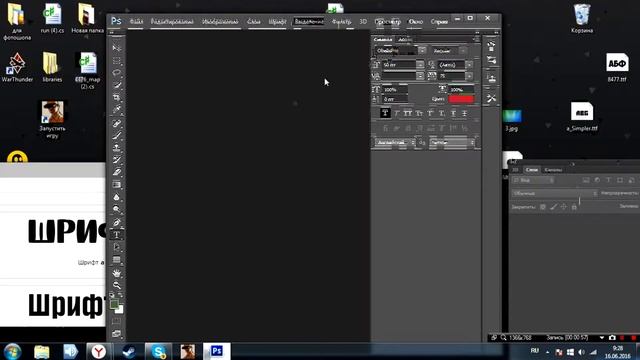Select the Eraser tool
Viewport: 640px width, 360px height.
tap(117, 172)
